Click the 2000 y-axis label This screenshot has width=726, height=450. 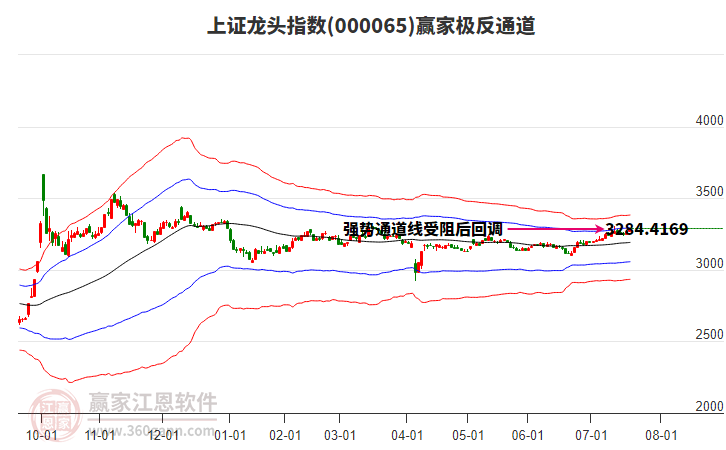[709, 406]
